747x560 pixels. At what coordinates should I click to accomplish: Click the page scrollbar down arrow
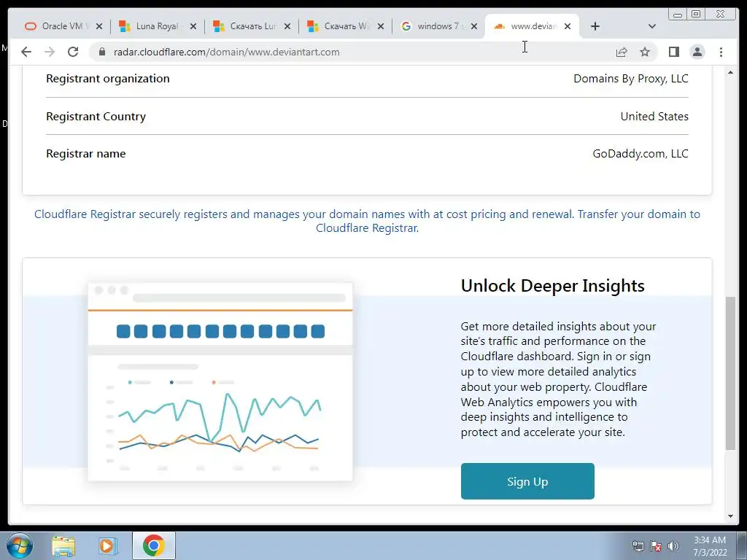[x=730, y=517]
